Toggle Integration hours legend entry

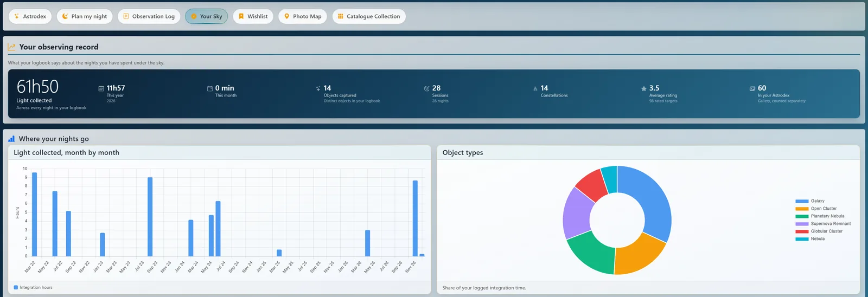(33, 287)
